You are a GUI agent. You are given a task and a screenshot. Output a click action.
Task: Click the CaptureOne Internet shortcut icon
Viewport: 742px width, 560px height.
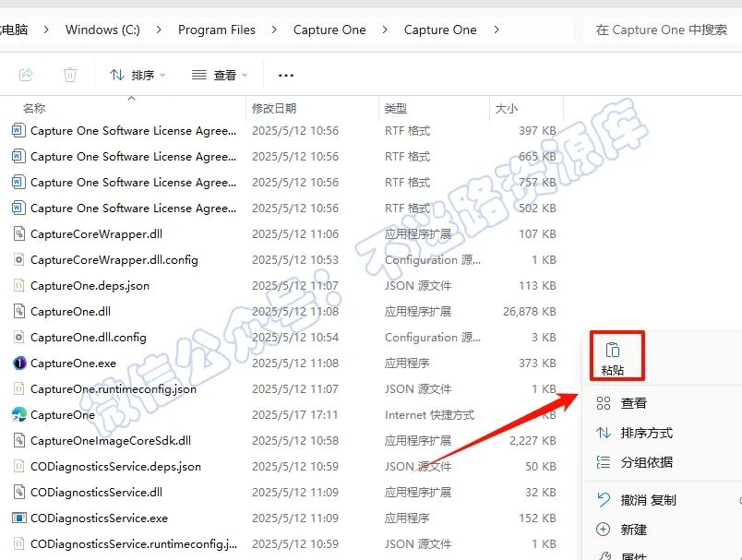pyautogui.click(x=18, y=415)
